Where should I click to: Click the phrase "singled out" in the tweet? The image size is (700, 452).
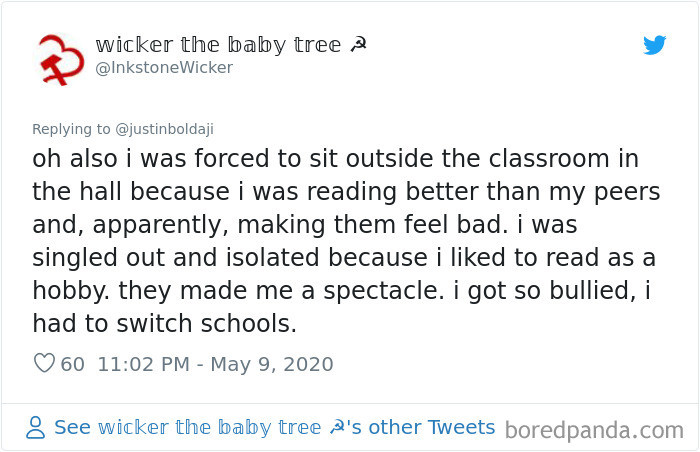pyautogui.click(x=102, y=258)
